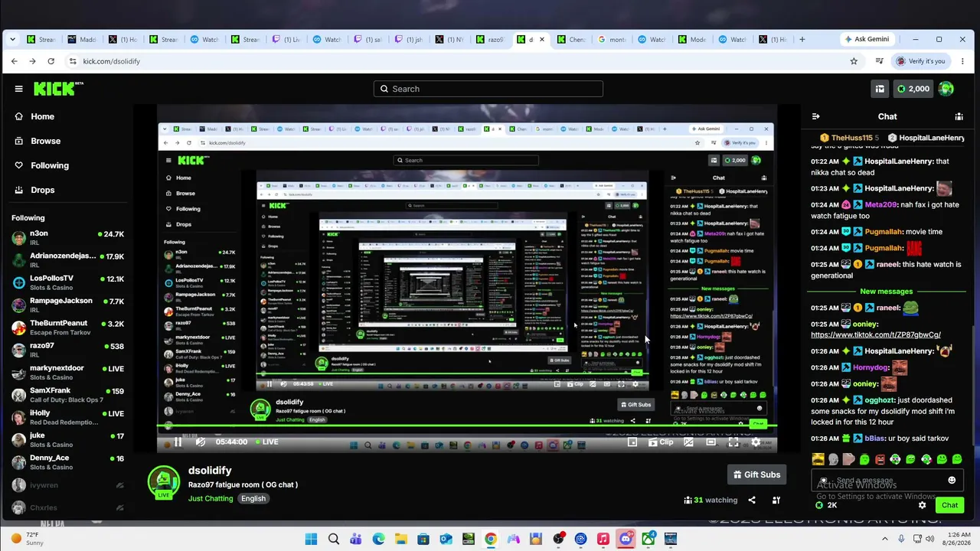
Task: Open the 2,000 Kick balance button
Action: [913, 89]
